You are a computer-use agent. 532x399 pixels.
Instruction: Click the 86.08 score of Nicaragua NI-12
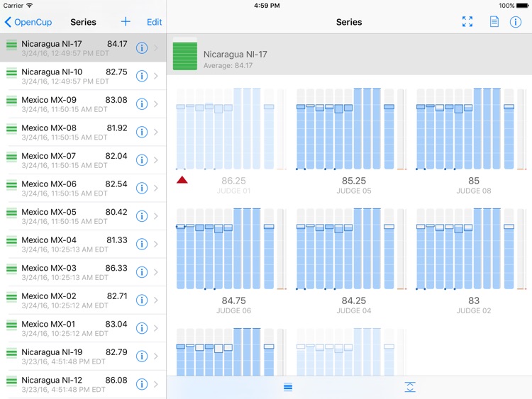point(116,380)
